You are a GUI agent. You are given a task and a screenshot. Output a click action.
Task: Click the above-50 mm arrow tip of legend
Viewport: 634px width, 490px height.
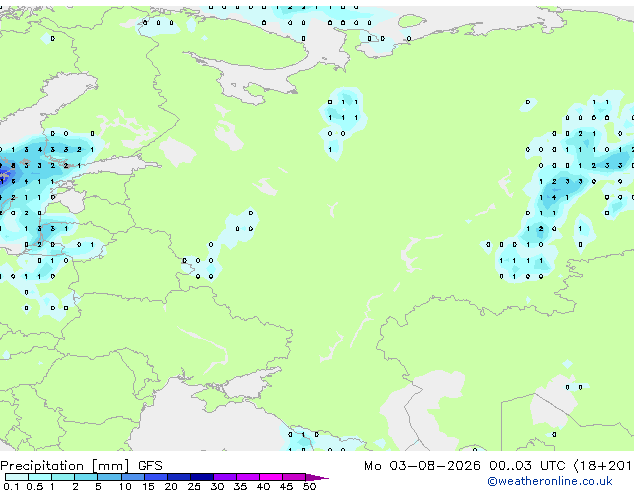317,477
